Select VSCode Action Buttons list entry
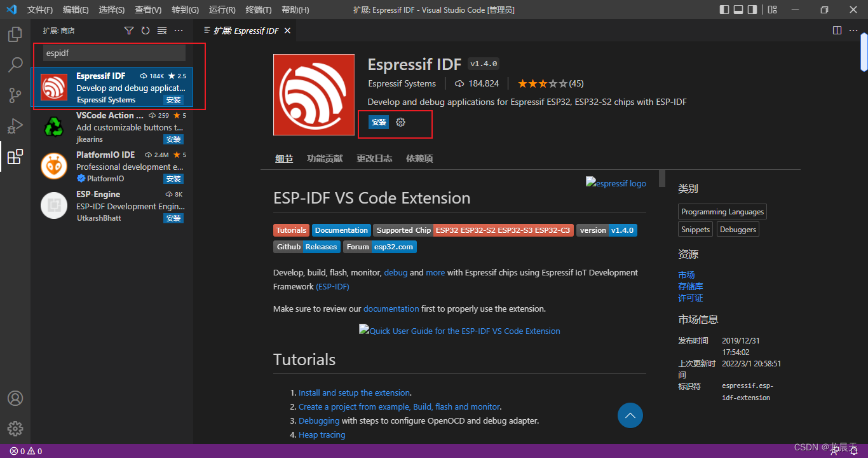 (x=112, y=127)
